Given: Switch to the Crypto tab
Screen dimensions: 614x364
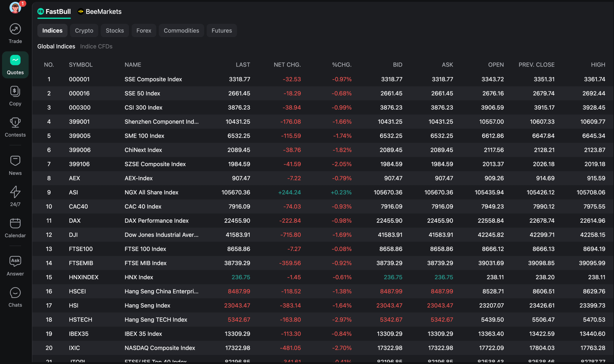Looking at the screenshot, I should pos(84,30).
